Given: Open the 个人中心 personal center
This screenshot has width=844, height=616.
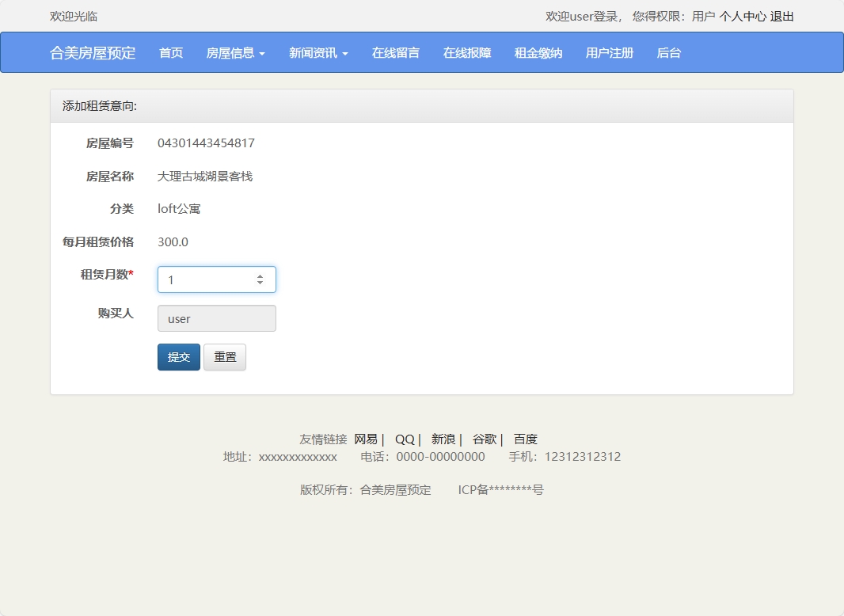Looking at the screenshot, I should 741,15.
